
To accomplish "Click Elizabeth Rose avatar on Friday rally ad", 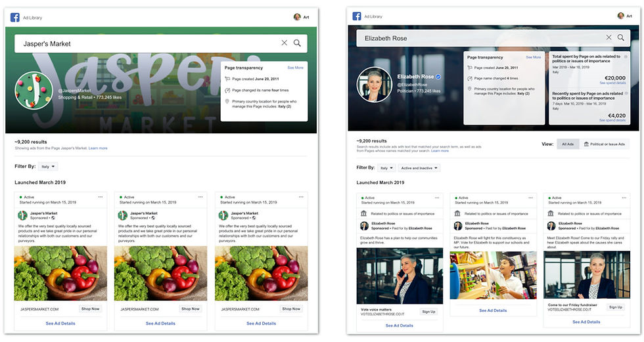I will tap(551, 226).
